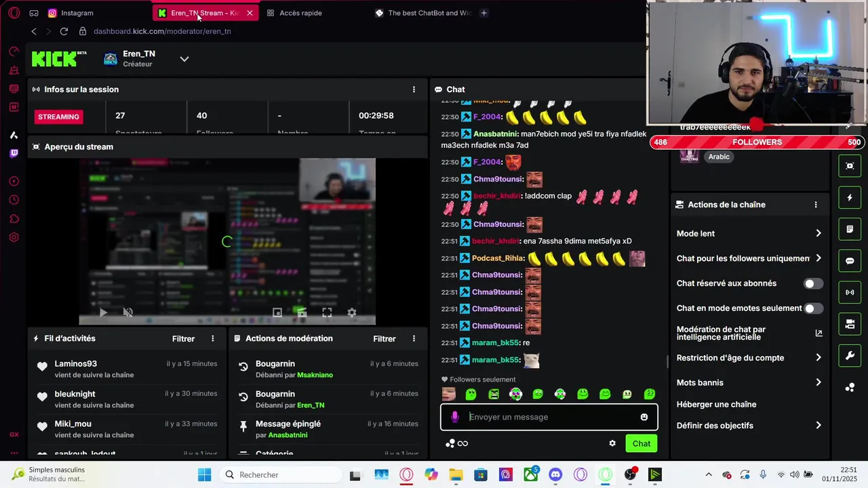868x488 pixels.
Task: Toggle Chat en mode emotes seulement switch
Action: click(x=813, y=308)
